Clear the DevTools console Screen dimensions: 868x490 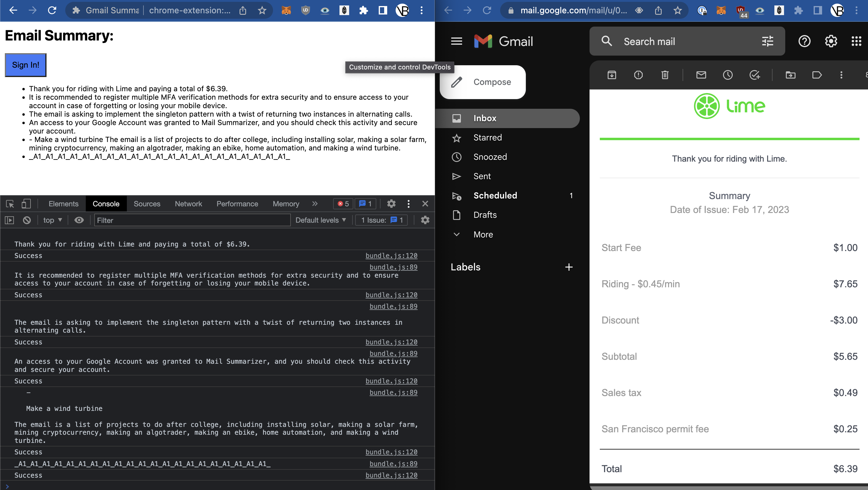pos(27,221)
